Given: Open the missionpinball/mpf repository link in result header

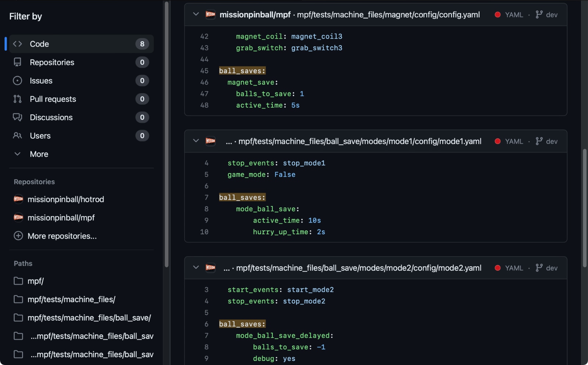Looking at the screenshot, I should click(x=255, y=15).
